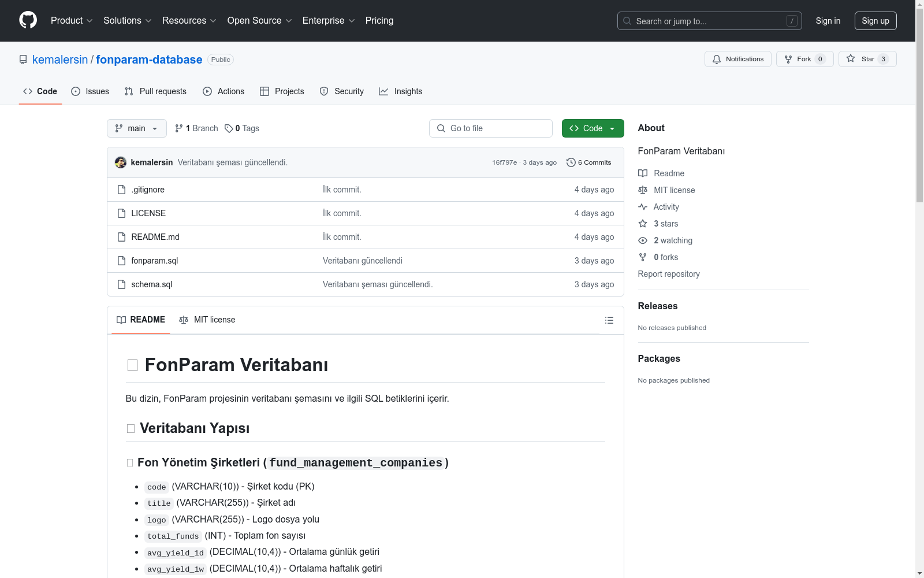Open the Actions tab

(223, 91)
